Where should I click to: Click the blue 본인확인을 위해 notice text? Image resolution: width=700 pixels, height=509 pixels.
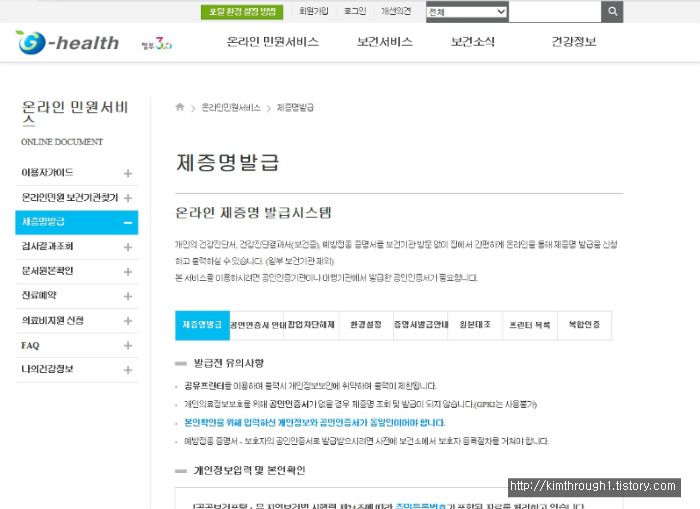tap(315, 422)
